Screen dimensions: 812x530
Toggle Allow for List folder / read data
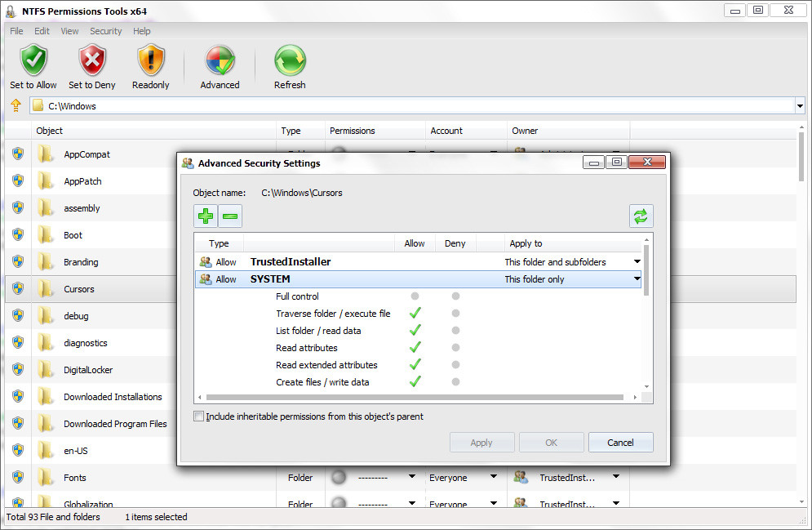coord(415,330)
